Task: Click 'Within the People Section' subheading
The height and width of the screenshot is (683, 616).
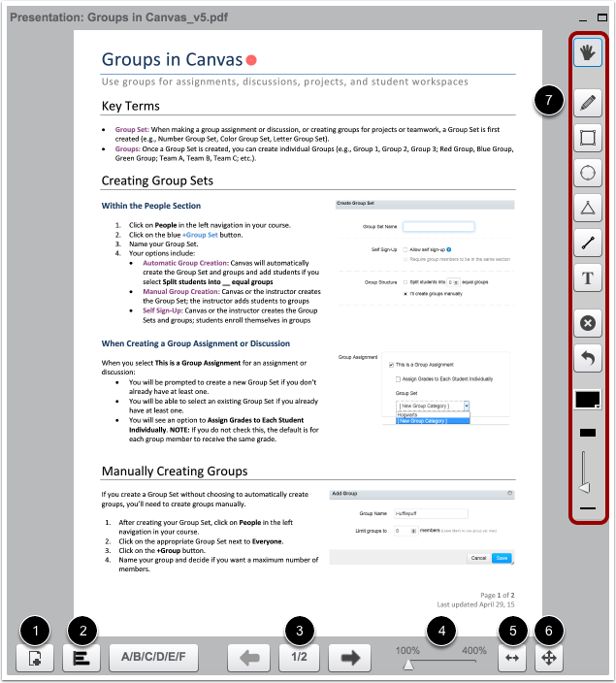Action: pyautogui.click(x=151, y=206)
